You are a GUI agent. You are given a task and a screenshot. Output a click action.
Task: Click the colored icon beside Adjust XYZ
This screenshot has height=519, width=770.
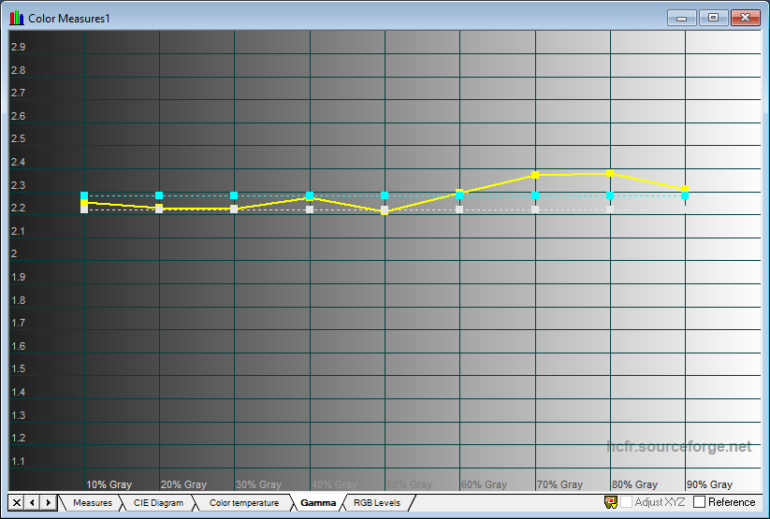(x=611, y=502)
